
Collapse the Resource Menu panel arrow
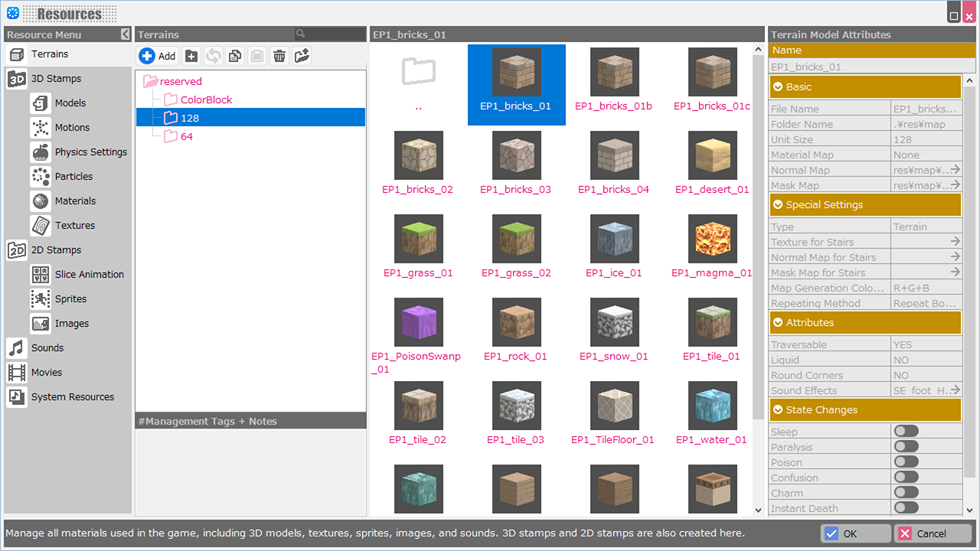(x=126, y=34)
